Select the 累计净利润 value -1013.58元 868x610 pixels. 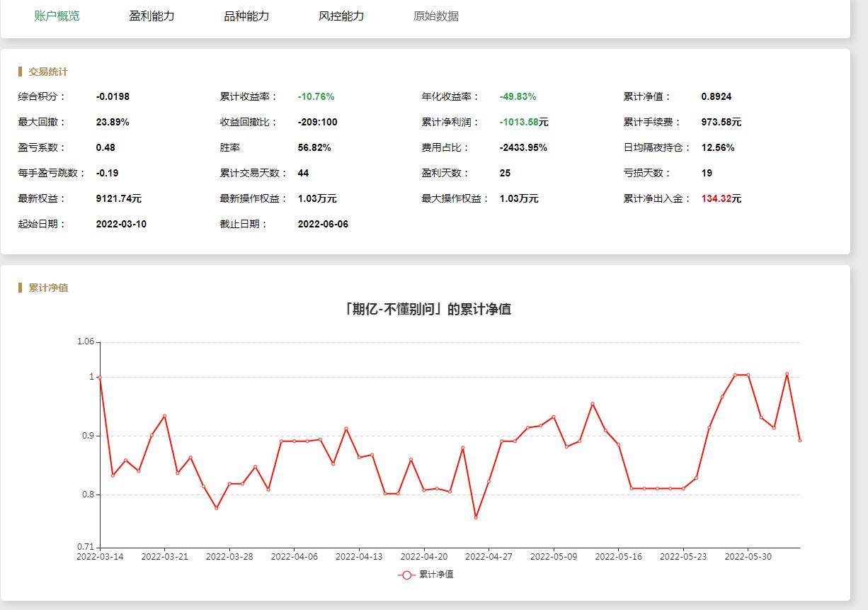tap(524, 122)
